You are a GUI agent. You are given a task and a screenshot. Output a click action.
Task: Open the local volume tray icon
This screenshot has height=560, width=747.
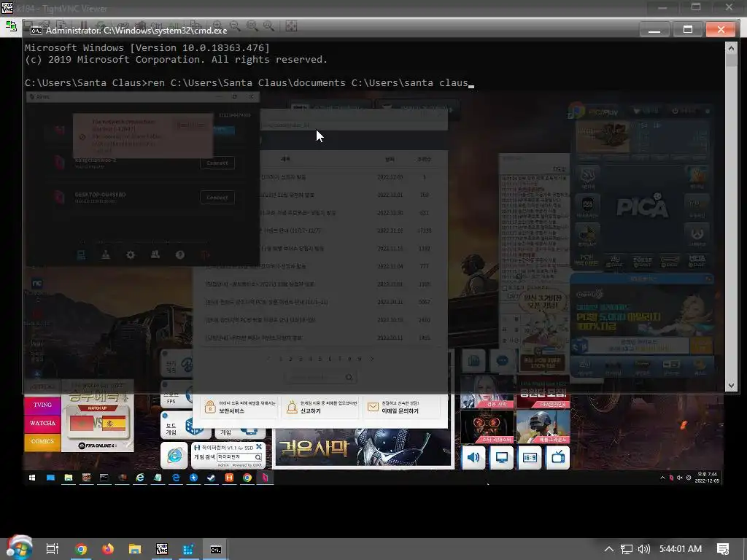pos(643,549)
